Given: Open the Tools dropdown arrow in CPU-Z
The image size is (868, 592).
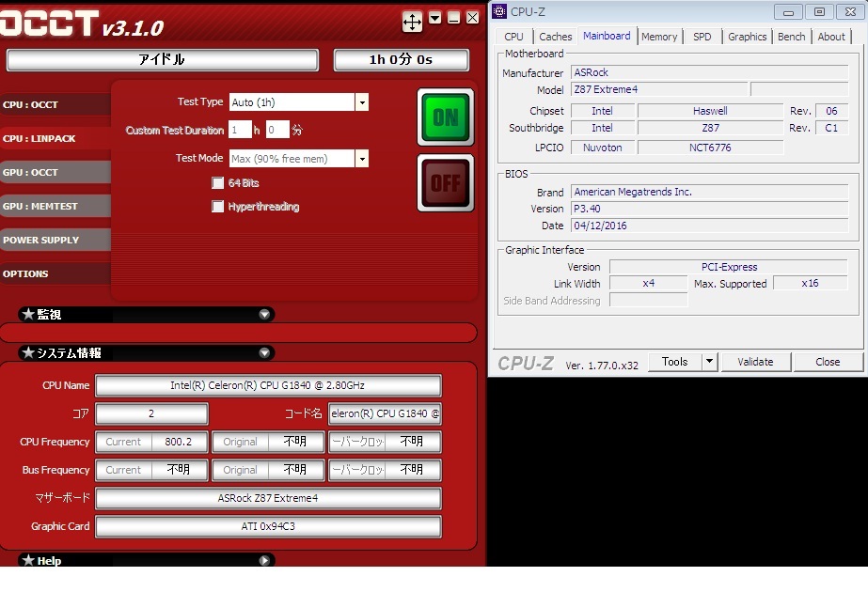Looking at the screenshot, I should tap(709, 362).
